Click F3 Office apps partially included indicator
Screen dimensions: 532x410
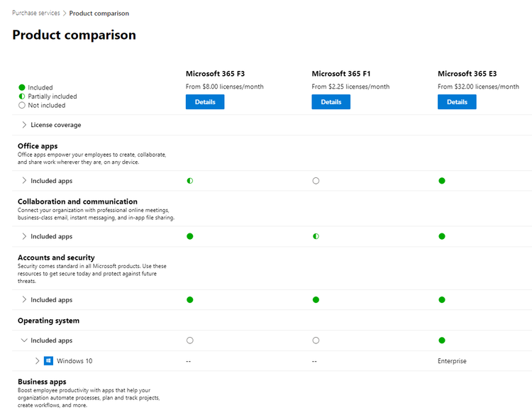click(190, 181)
